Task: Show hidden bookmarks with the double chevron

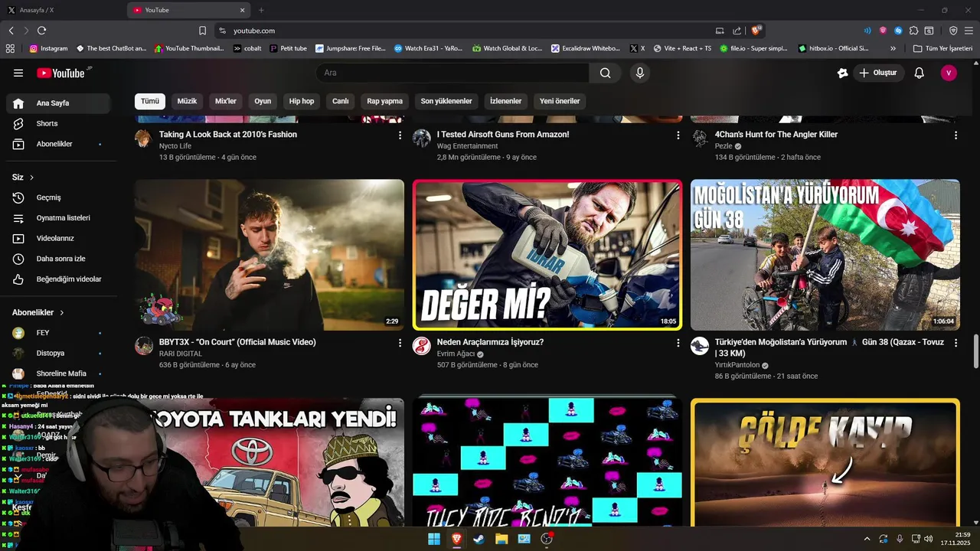Action: tap(893, 48)
